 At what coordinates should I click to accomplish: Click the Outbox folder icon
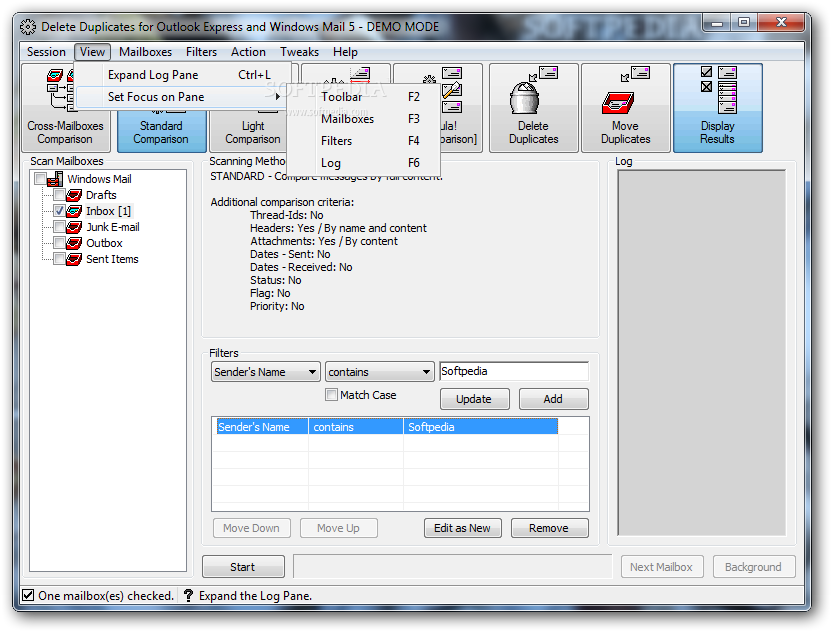tap(74, 243)
